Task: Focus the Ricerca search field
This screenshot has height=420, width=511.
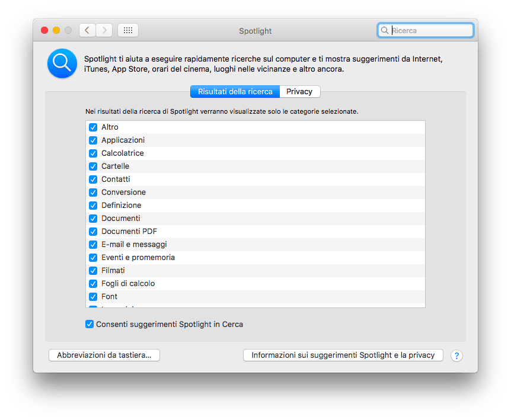Action: pyautogui.click(x=425, y=30)
